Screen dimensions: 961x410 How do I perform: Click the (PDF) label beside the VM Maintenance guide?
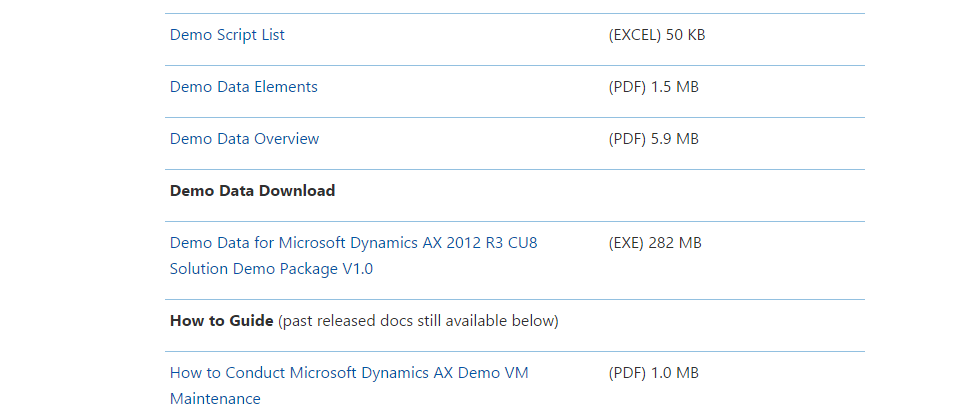[628, 373]
